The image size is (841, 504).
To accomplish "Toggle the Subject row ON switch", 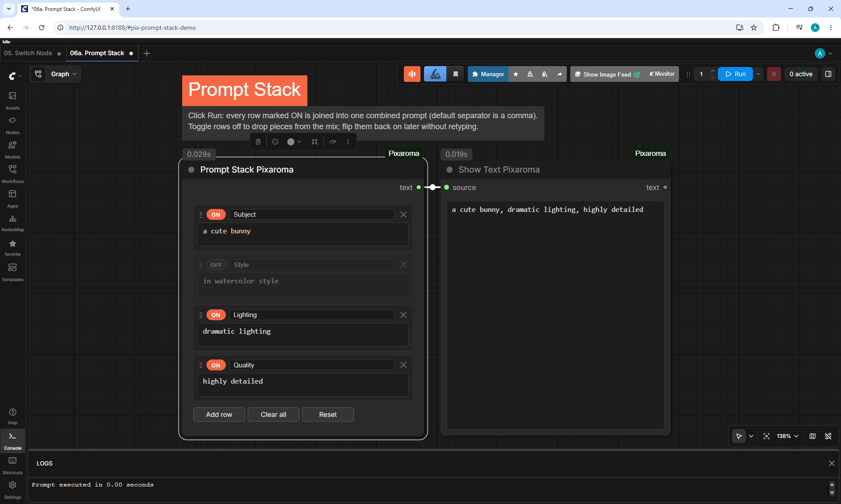I will 216,215.
